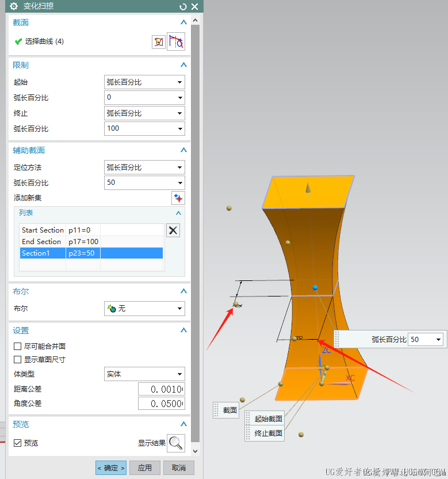Screen dimensions: 448x479
Task: Select the End Section row in list
Action: click(x=91, y=242)
